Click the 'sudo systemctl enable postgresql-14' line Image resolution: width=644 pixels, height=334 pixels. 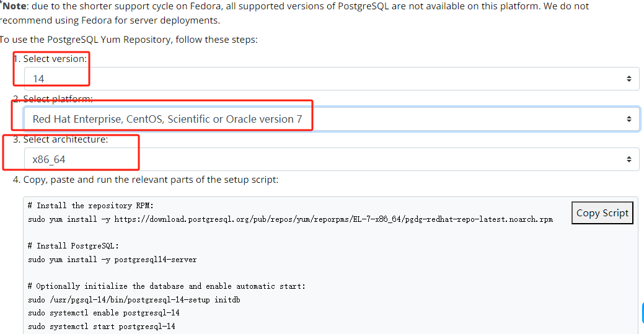tap(104, 313)
